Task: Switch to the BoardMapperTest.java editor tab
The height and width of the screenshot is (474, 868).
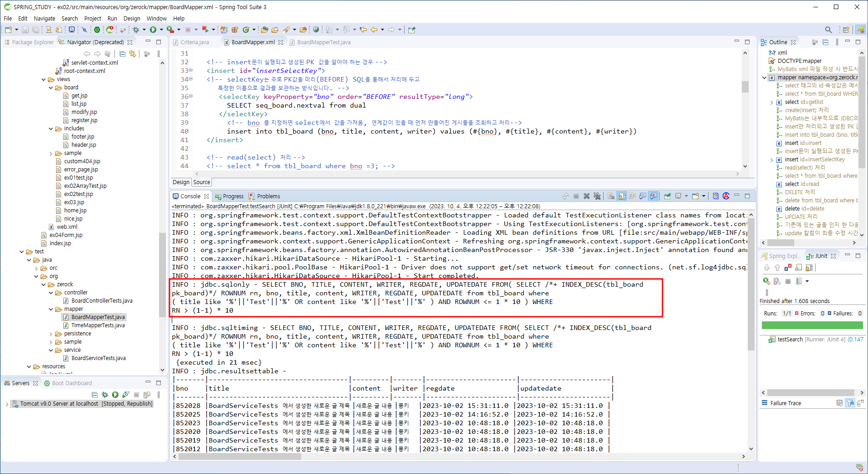Action: tap(320, 42)
